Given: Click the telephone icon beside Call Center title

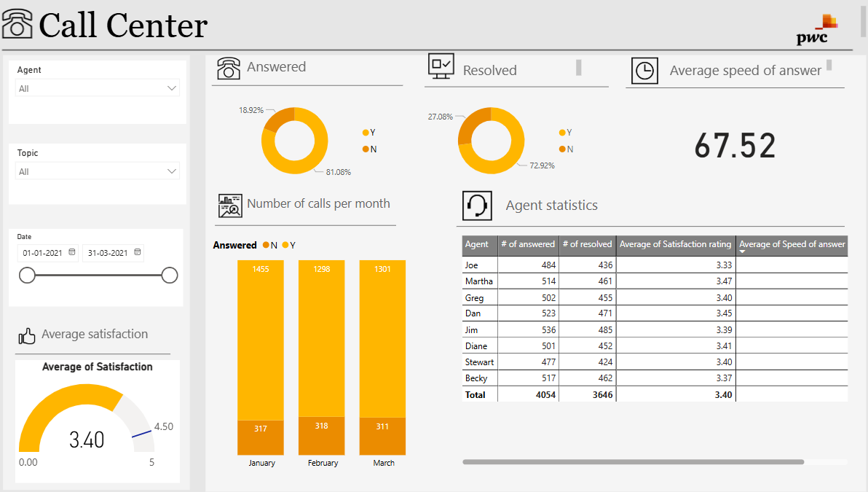Looking at the screenshot, I should coord(17,25).
